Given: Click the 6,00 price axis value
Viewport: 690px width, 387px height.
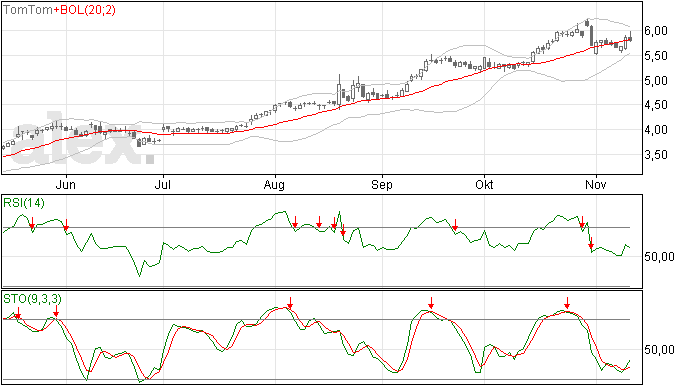Looking at the screenshot, I should (656, 31).
